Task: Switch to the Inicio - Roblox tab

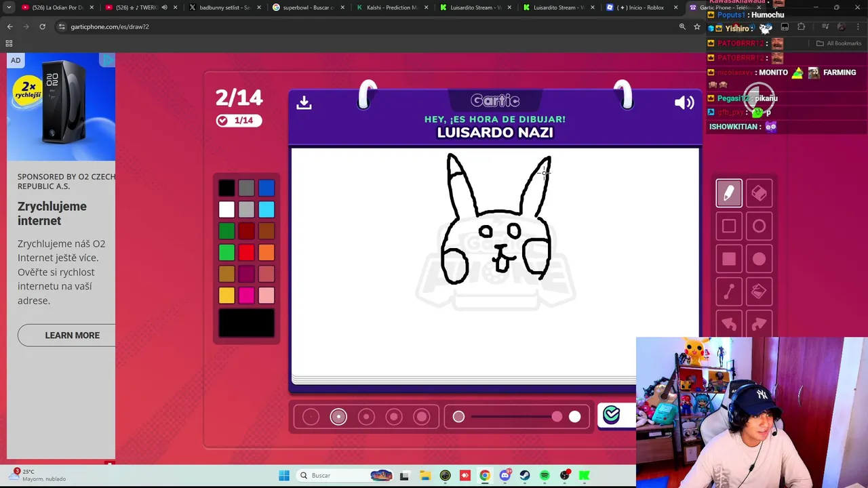Action: click(x=641, y=7)
